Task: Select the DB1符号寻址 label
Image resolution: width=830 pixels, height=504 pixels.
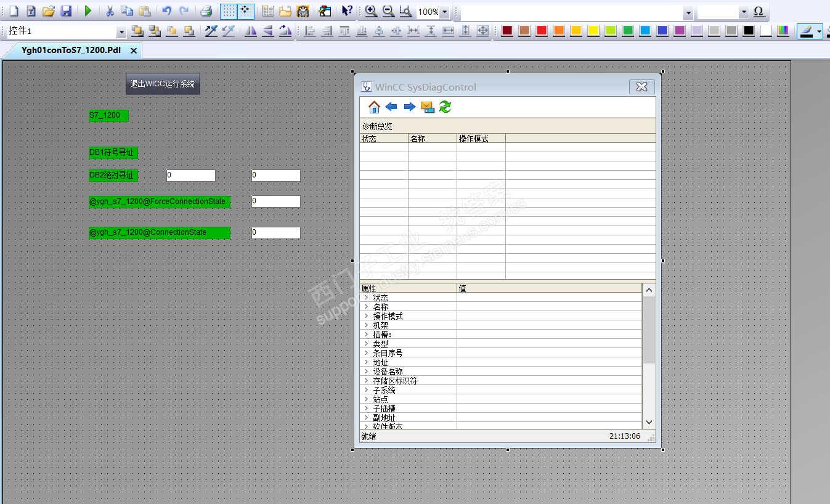Action: click(x=113, y=153)
